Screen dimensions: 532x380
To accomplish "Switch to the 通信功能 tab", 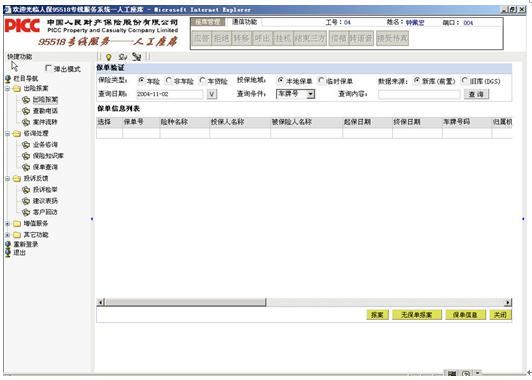I will (x=244, y=22).
